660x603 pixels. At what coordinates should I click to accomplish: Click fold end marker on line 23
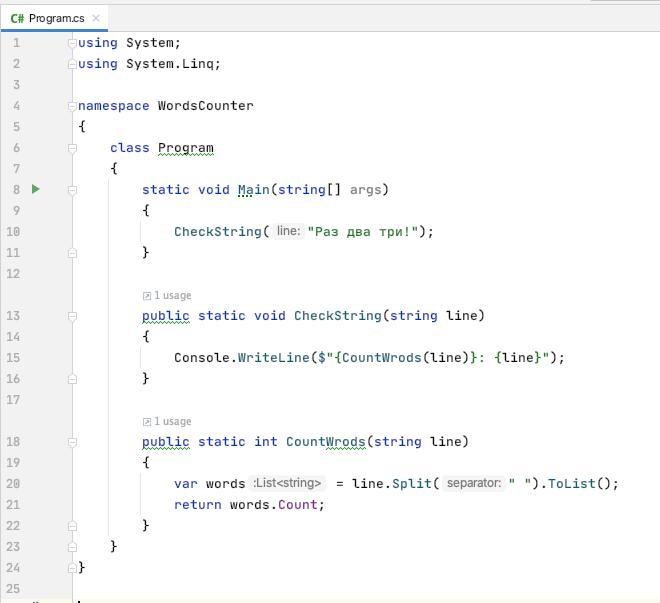click(72, 547)
